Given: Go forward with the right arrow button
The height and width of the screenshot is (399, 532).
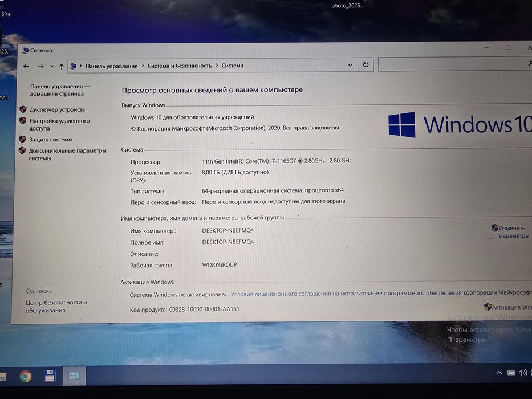Looking at the screenshot, I should pos(40,67).
